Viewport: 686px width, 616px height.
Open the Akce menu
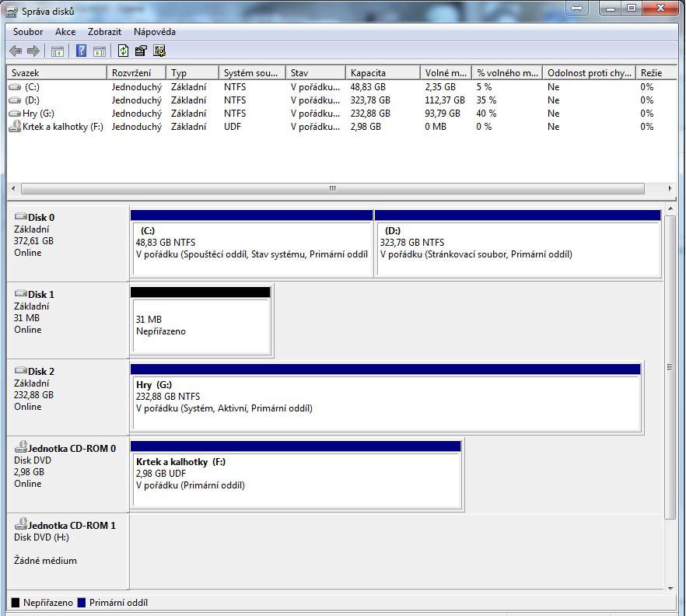coord(65,32)
